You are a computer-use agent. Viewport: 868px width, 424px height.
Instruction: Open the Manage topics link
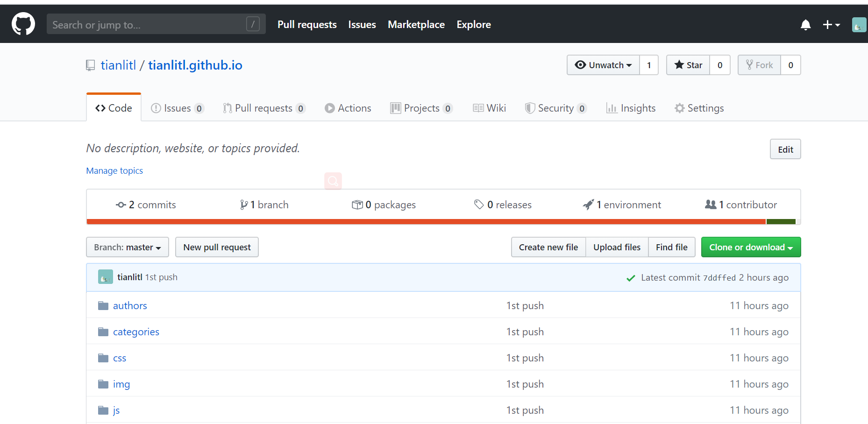pyautogui.click(x=114, y=171)
